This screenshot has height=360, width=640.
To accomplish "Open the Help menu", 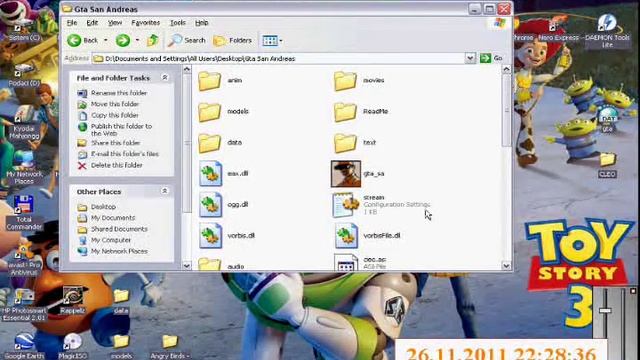I will (202, 23).
